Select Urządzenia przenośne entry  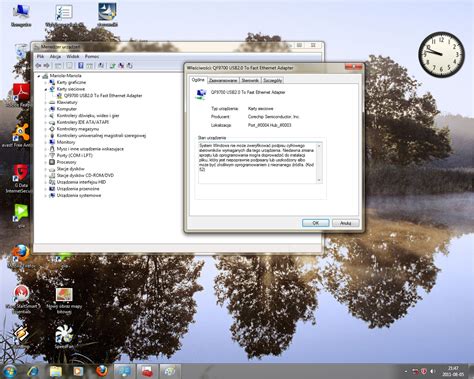78,189
